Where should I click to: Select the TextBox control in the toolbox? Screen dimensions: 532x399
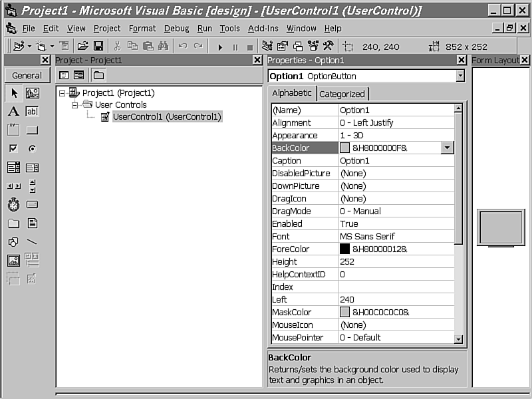pyautogui.click(x=31, y=112)
